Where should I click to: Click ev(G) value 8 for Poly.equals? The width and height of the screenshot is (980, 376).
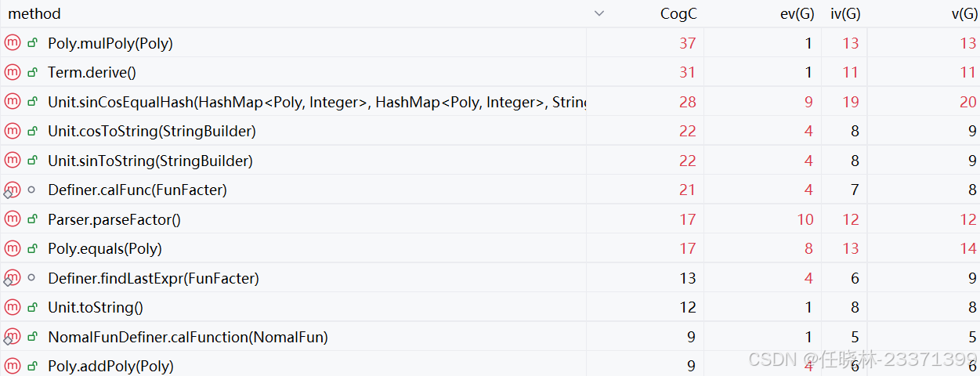(809, 248)
